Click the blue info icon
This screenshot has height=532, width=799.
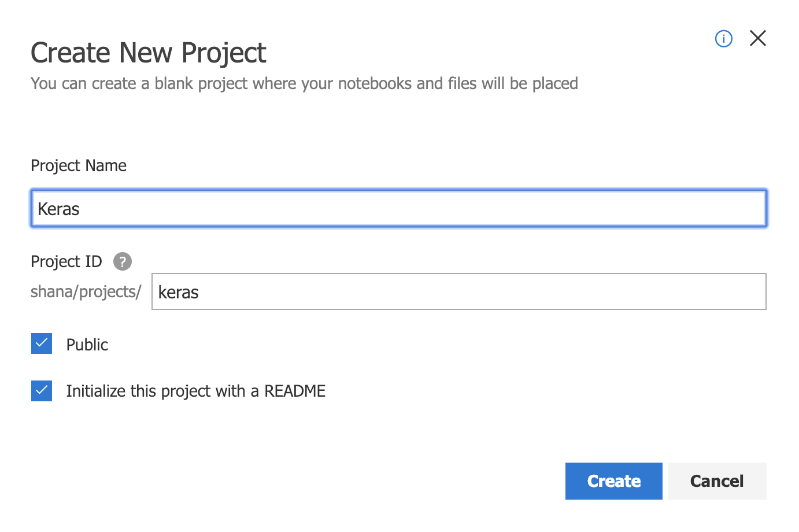tap(723, 39)
